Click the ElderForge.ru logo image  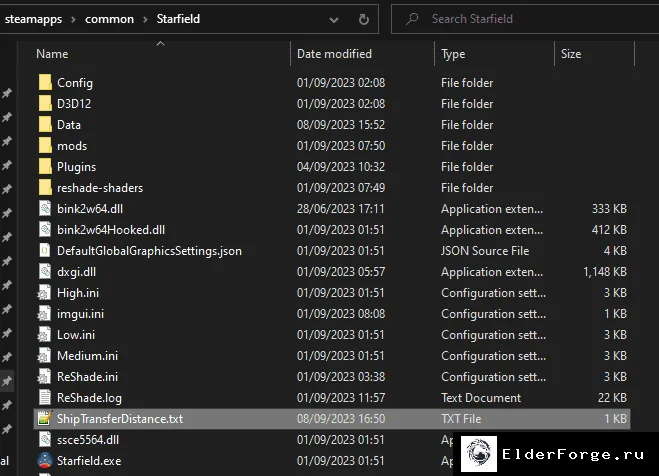(479, 454)
